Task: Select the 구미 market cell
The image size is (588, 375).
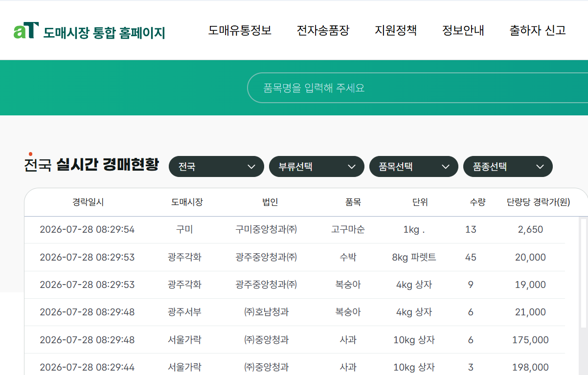Action: coord(184,229)
